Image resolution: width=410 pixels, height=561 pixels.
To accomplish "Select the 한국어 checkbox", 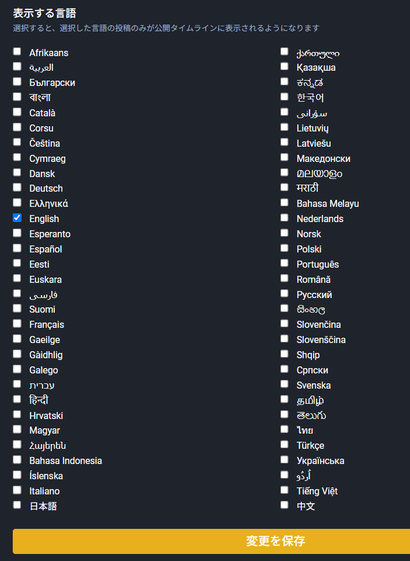I will click(284, 97).
